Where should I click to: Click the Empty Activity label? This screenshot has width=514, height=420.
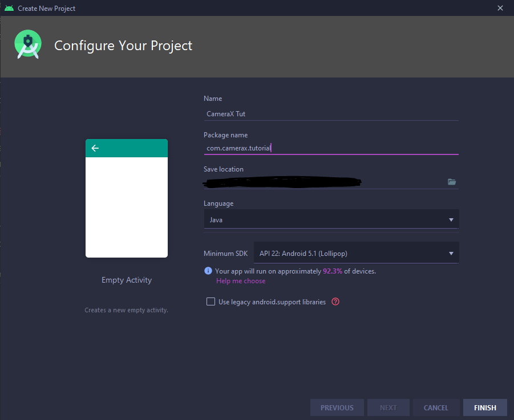[x=127, y=280]
